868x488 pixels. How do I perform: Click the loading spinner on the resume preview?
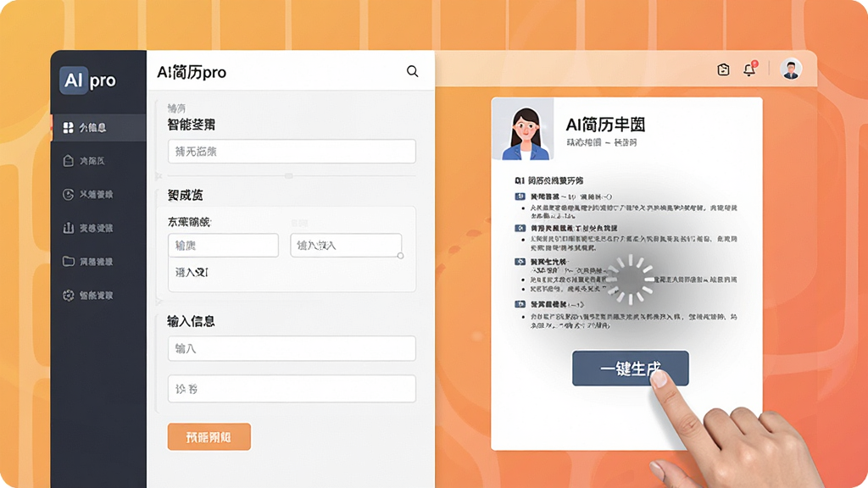pos(630,280)
